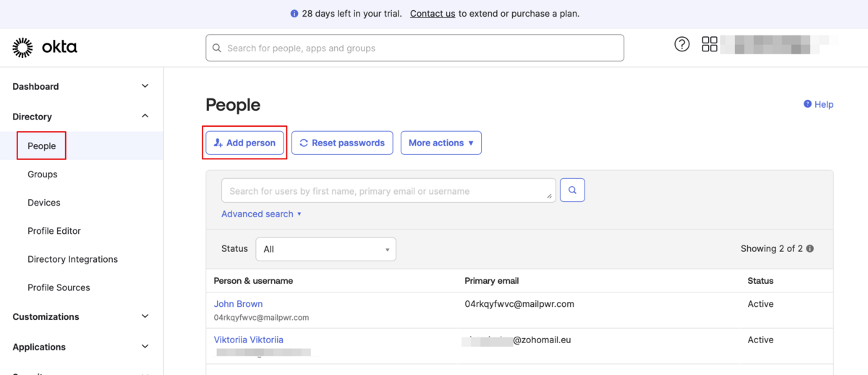Click the Reset passwords button
The image size is (868, 375).
coord(341,143)
